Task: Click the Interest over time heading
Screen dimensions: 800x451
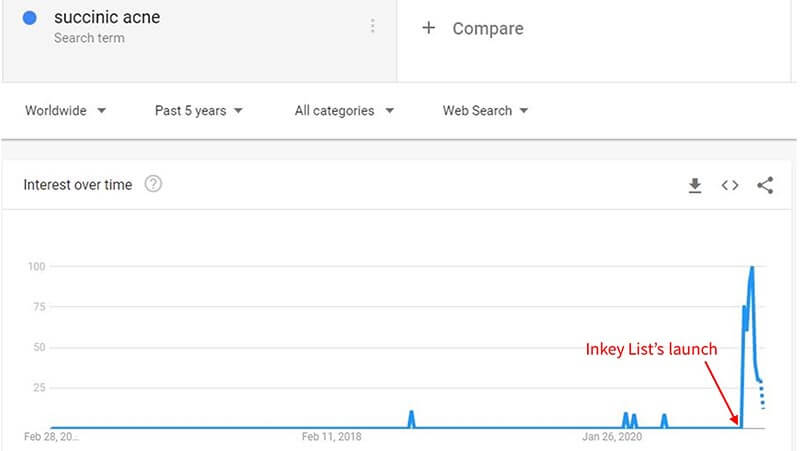Action: (78, 185)
